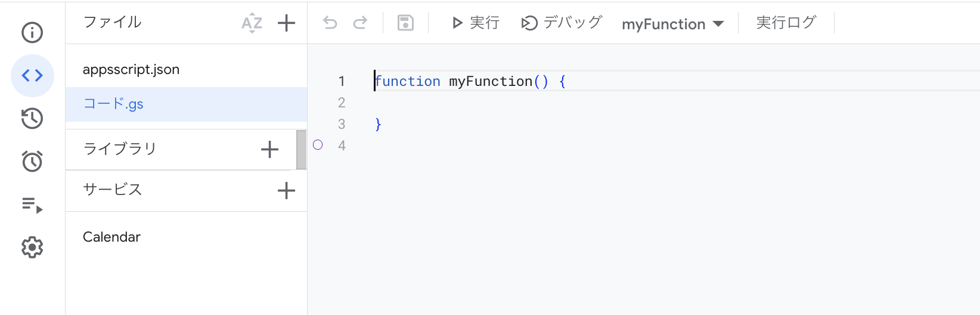Screen dimensions: 980x315
Task: Start debugging with デバッグ button
Action: click(562, 23)
